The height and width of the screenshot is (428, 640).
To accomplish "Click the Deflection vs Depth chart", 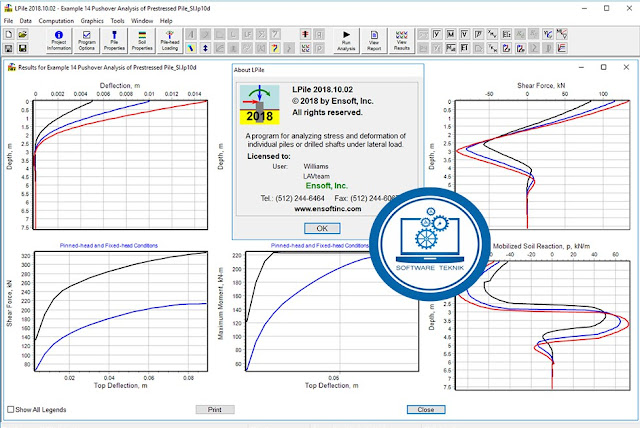I will click(120, 165).
